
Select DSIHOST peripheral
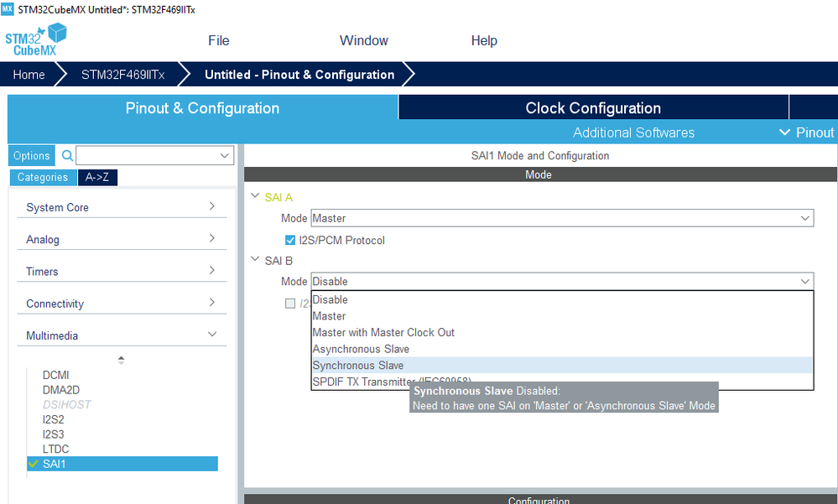[x=67, y=404]
